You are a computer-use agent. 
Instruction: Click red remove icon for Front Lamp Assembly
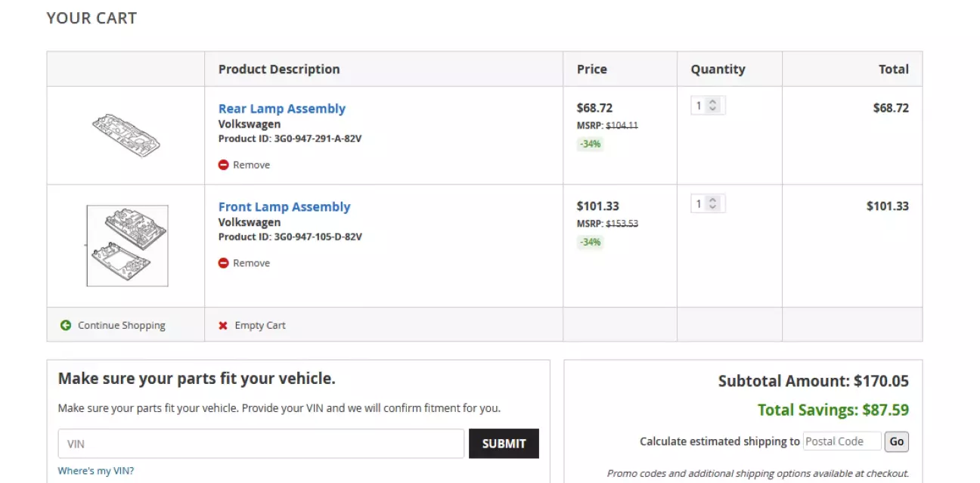coord(223,263)
